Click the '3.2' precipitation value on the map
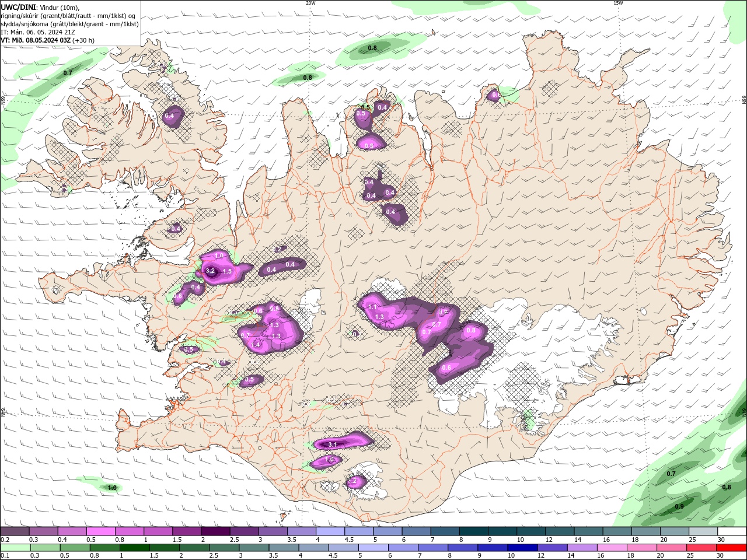 (211, 271)
